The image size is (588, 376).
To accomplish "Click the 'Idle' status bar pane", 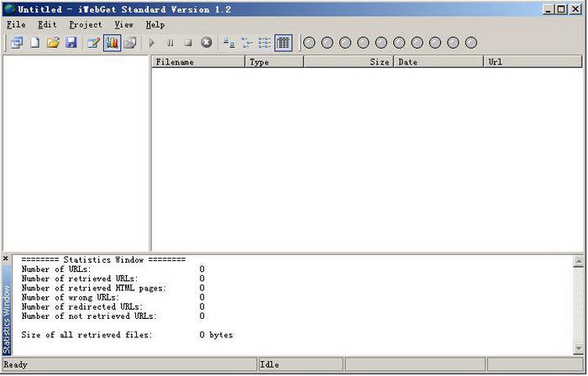I will [301, 364].
